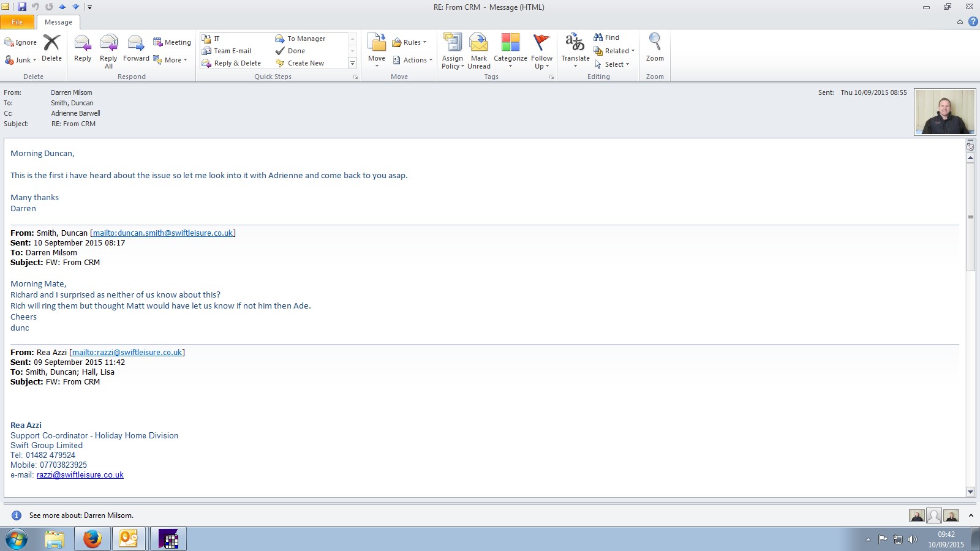Open the Rules dropdown menu

(410, 42)
